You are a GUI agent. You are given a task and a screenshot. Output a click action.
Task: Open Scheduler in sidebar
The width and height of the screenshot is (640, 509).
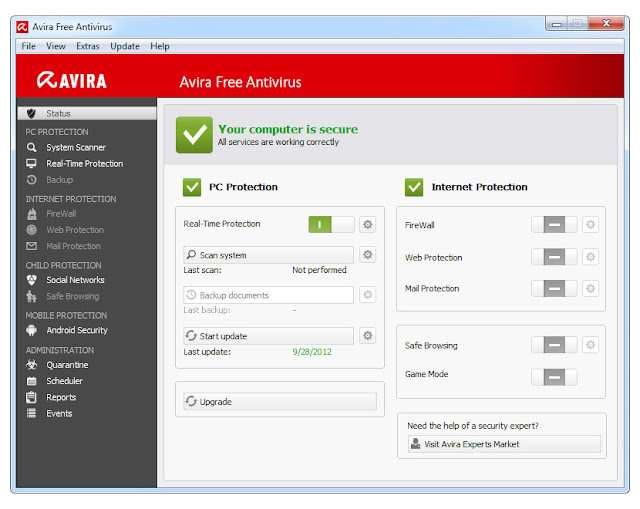tap(64, 381)
